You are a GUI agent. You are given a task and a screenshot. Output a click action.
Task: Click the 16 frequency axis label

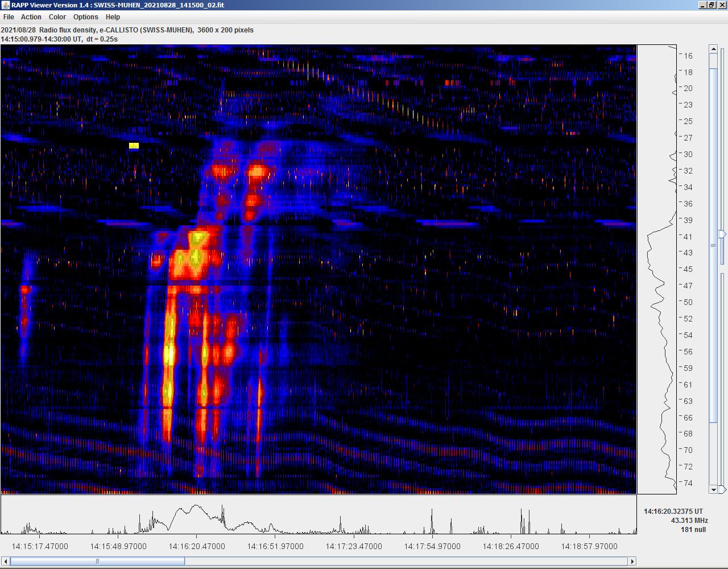[688, 56]
